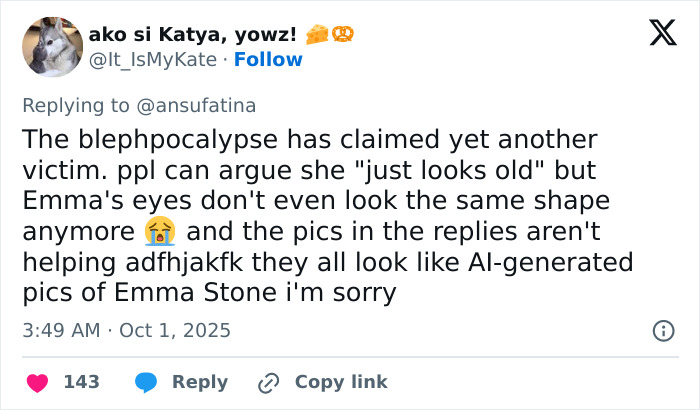Click the pink heart like icon

36,382
